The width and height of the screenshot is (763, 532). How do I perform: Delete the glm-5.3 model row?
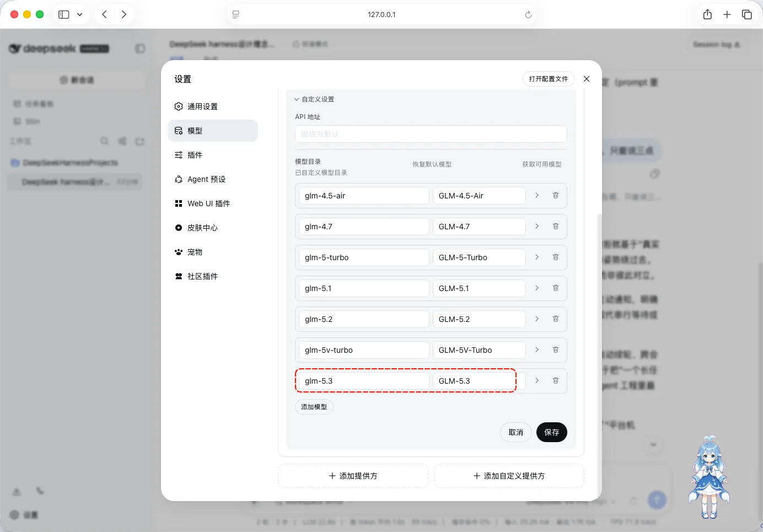coord(556,381)
